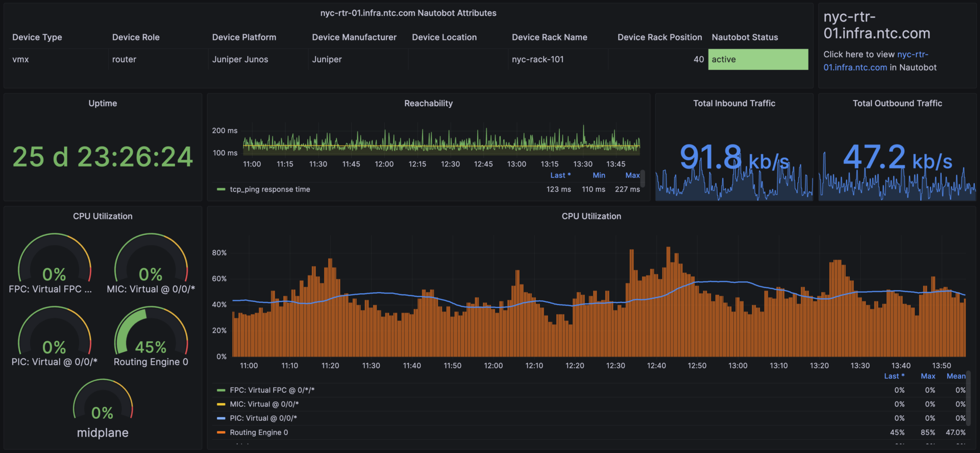Sort table by Device Rack Name header
The image size is (980, 453).
click(549, 37)
